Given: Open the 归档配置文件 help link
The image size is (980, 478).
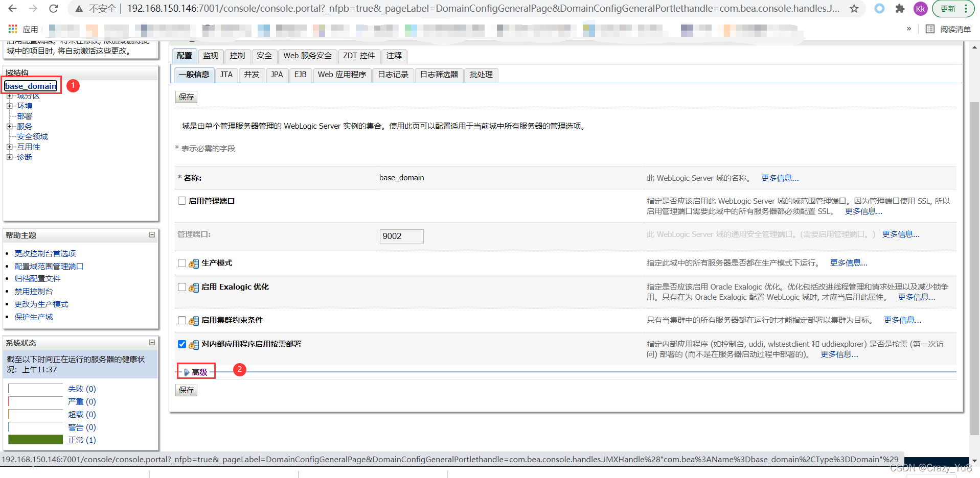Looking at the screenshot, I should tap(37, 278).
